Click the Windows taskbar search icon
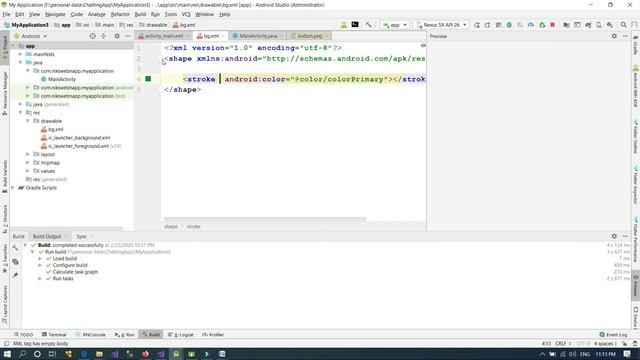The width and height of the screenshot is (640, 360). (22, 354)
